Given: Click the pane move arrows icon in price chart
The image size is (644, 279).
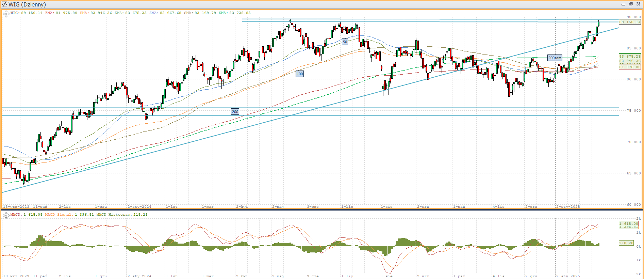Looking at the screenshot, I should click(x=5, y=14).
